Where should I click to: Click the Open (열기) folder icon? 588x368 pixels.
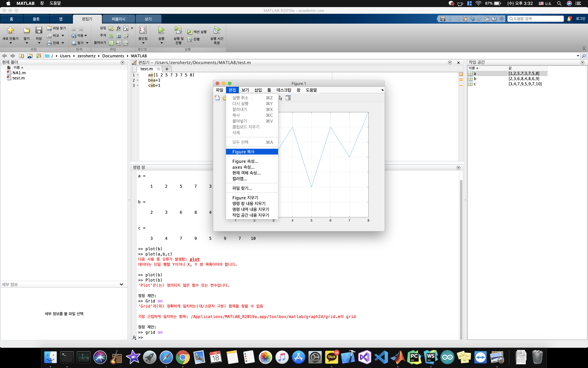[26, 30]
